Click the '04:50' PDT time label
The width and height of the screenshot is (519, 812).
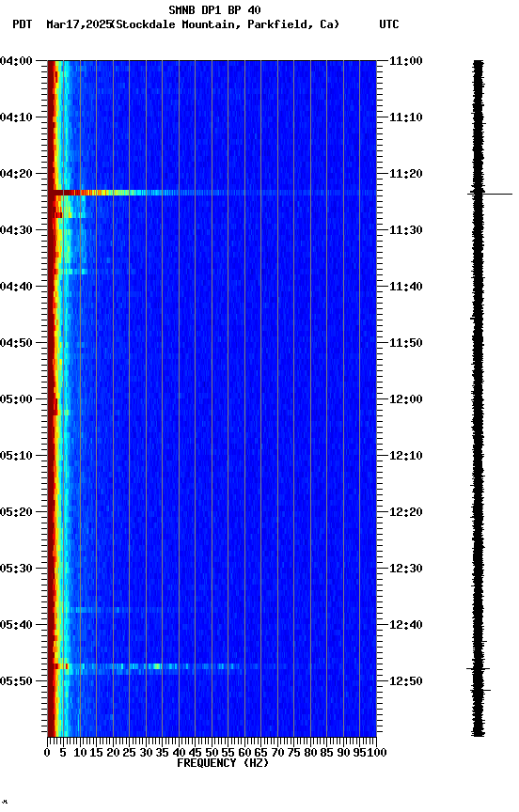click(16, 343)
